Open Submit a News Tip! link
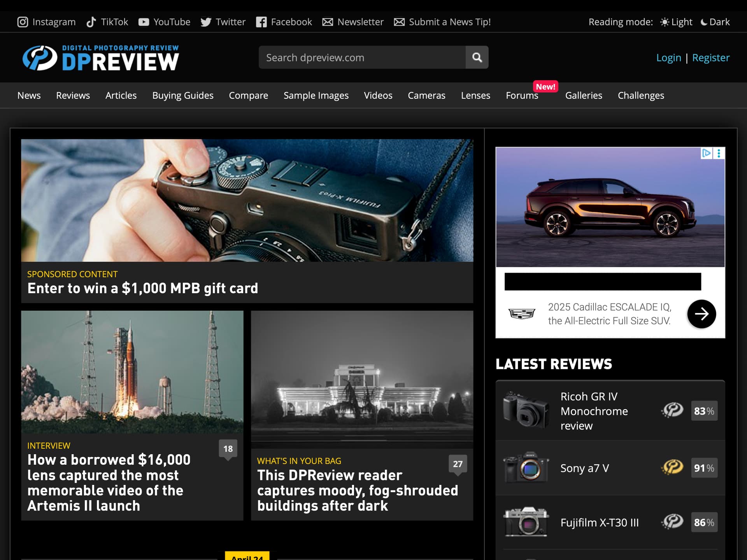Screen dimensions: 747x560 pyautogui.click(x=450, y=22)
